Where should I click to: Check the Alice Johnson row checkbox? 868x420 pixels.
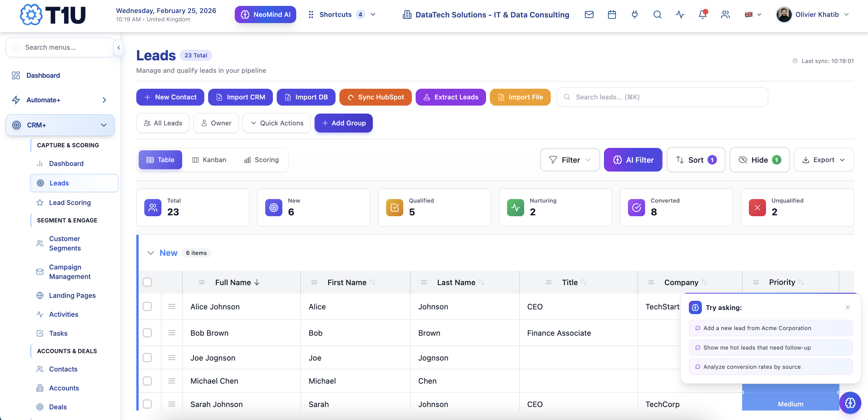point(147,306)
